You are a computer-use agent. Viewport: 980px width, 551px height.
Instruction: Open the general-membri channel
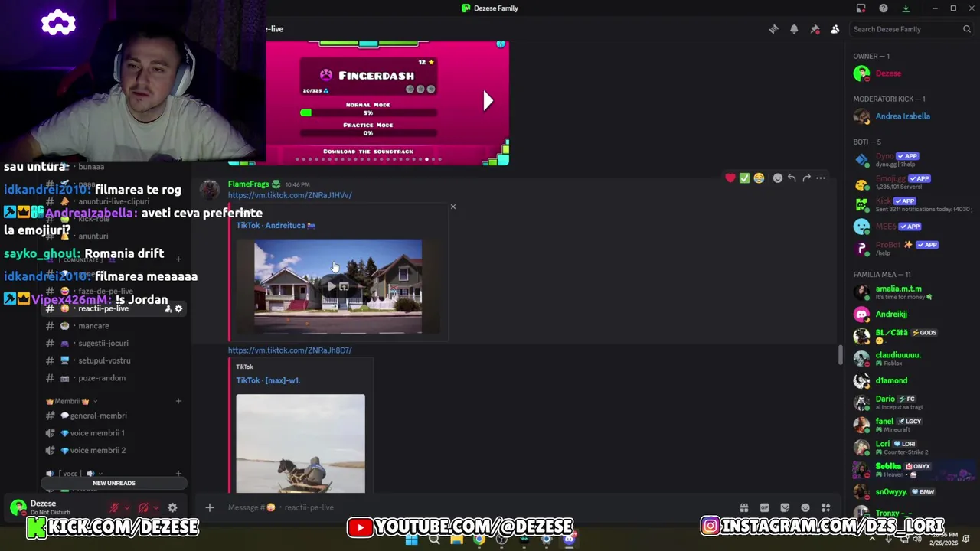pyautogui.click(x=98, y=416)
